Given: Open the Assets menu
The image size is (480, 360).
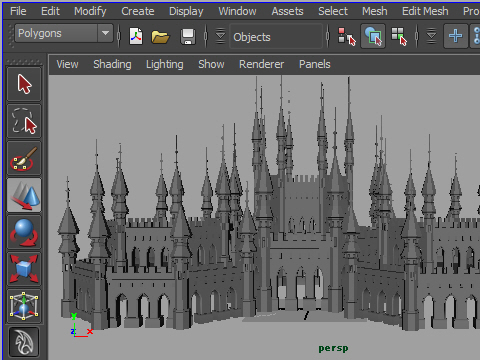Looking at the screenshot, I should (287, 11).
